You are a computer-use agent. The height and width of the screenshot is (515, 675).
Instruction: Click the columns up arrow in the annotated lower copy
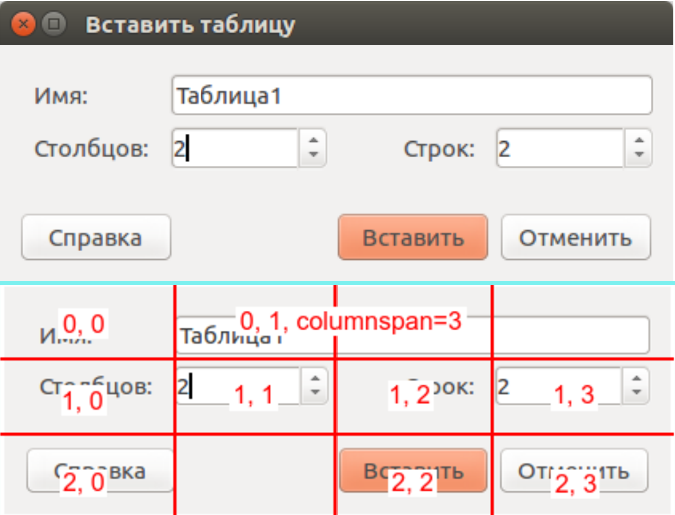coord(315,378)
